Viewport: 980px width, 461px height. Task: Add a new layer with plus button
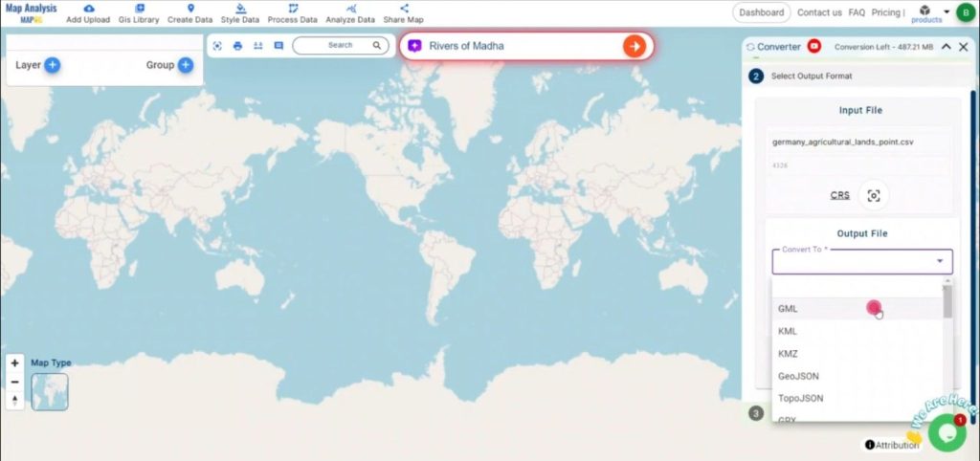click(x=53, y=65)
